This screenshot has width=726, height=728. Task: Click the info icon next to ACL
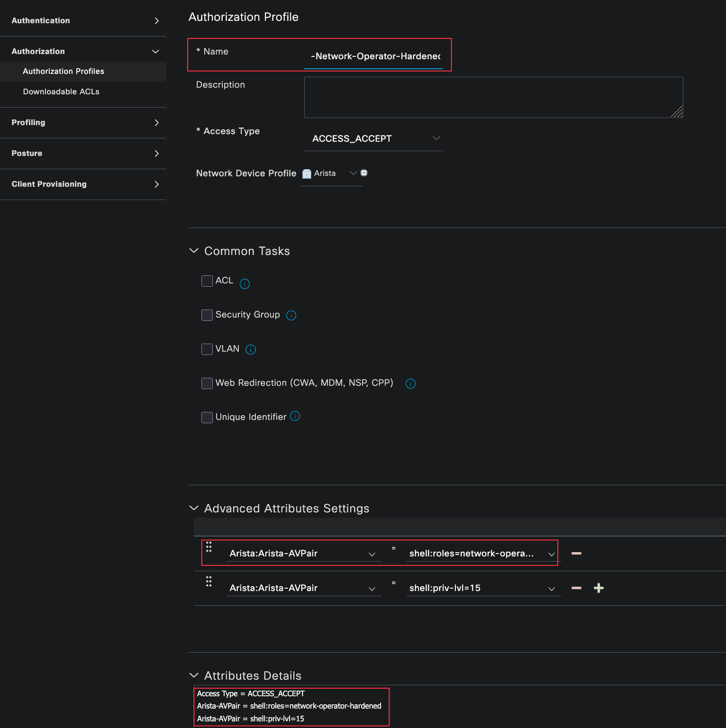pyautogui.click(x=245, y=284)
